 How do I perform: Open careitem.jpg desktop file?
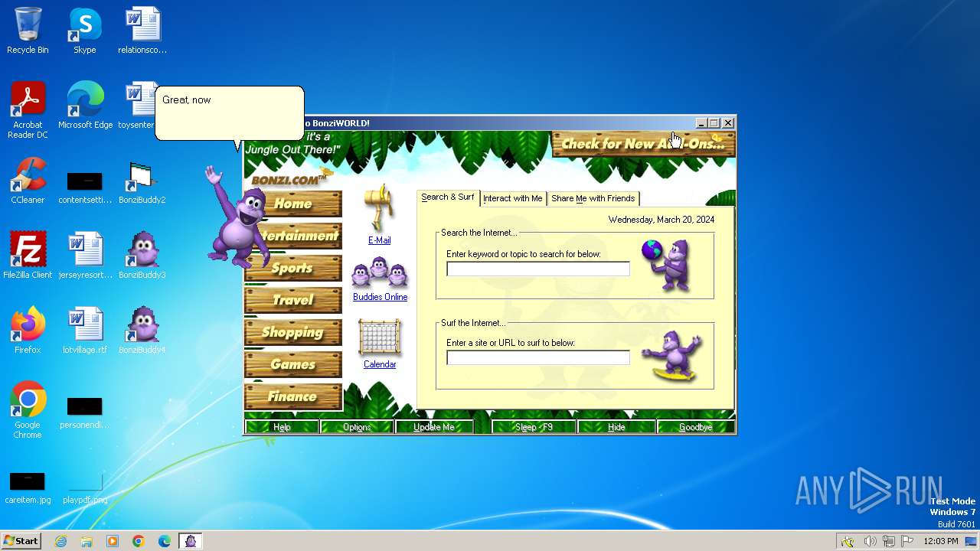[28, 487]
